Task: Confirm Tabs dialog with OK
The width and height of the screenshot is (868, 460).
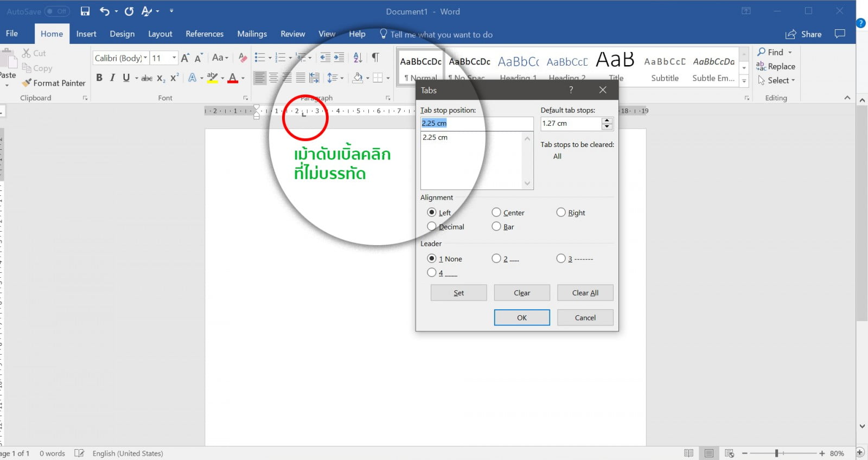Action: (522, 317)
